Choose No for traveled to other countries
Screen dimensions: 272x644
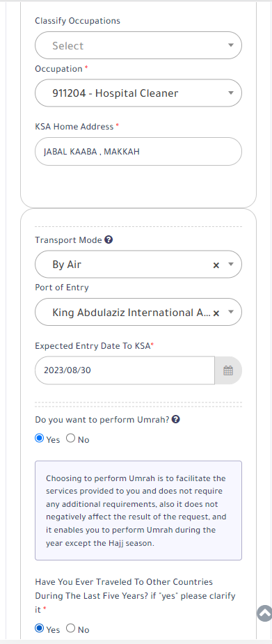[70, 629]
